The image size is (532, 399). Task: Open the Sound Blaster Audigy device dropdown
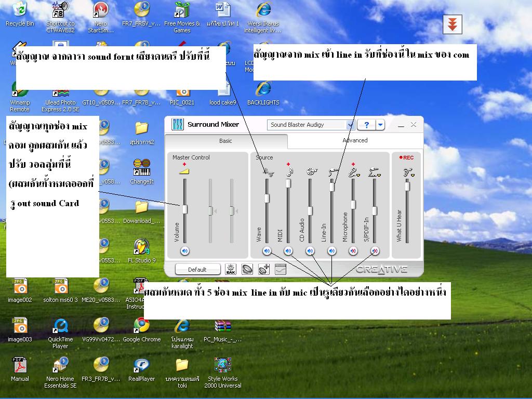point(350,125)
